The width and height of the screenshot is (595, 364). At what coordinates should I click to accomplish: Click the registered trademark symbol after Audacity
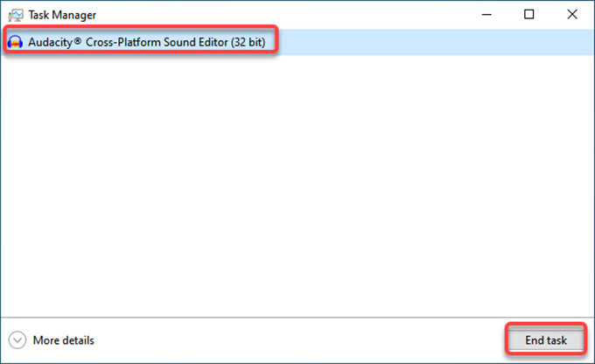pos(77,40)
